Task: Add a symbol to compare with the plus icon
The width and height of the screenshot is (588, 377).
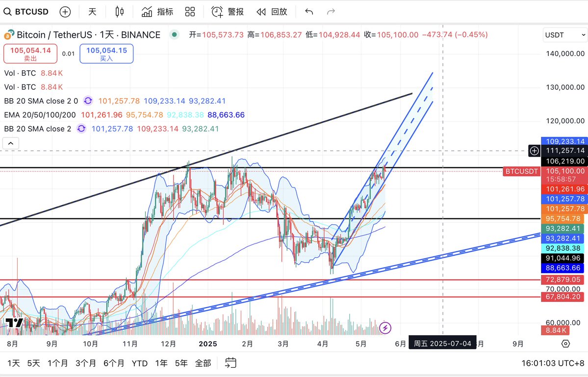Action: tap(65, 12)
